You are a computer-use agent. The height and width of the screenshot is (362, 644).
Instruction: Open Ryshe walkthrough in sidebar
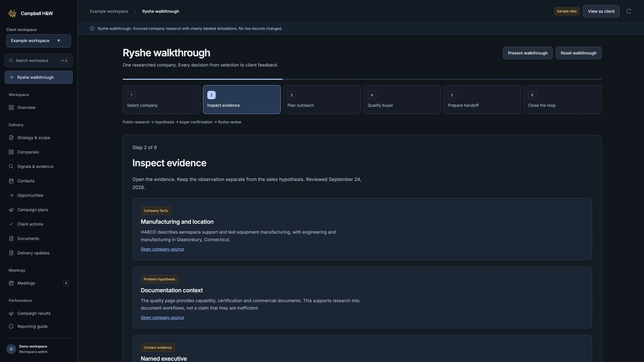[39, 77]
